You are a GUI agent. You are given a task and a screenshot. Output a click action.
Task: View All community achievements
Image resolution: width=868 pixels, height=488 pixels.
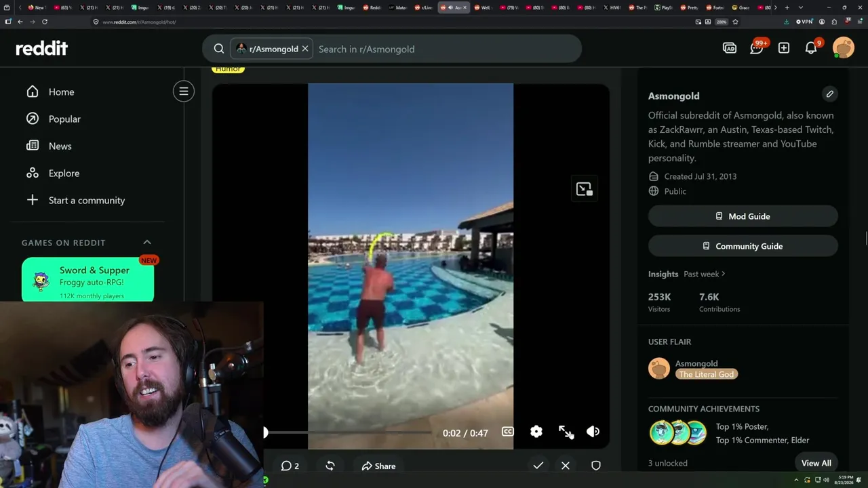[816, 463]
